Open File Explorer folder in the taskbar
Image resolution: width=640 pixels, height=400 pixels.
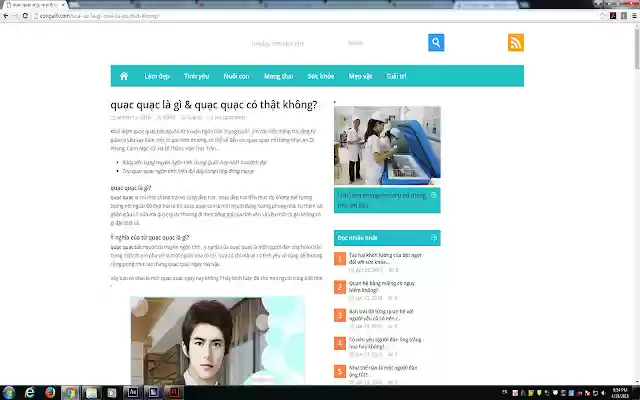pyautogui.click(x=91, y=393)
